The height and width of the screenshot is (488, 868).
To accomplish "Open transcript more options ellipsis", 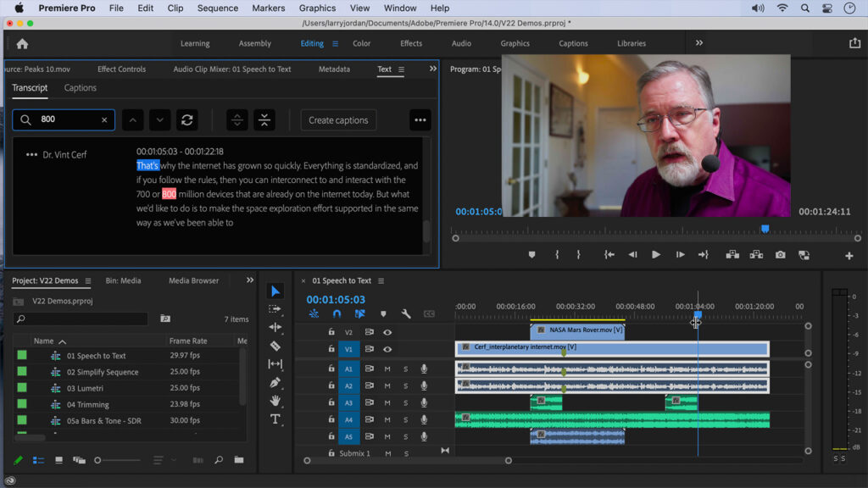I will click(x=420, y=120).
